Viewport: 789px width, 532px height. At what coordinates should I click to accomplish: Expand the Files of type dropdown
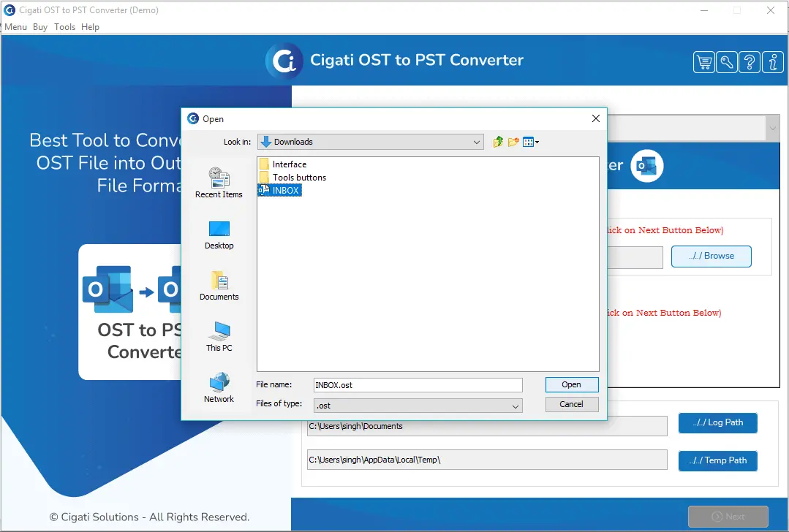(x=516, y=406)
